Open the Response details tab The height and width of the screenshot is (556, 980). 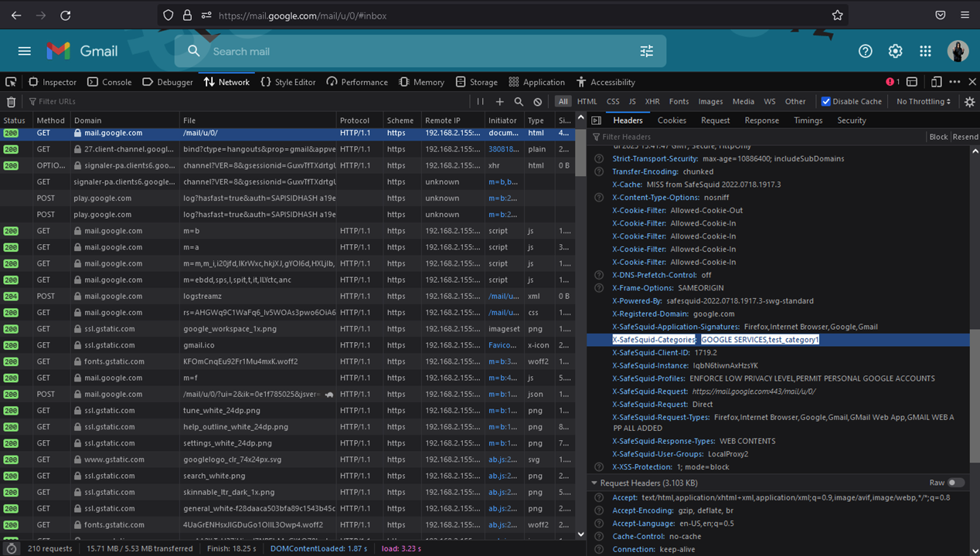pos(761,120)
